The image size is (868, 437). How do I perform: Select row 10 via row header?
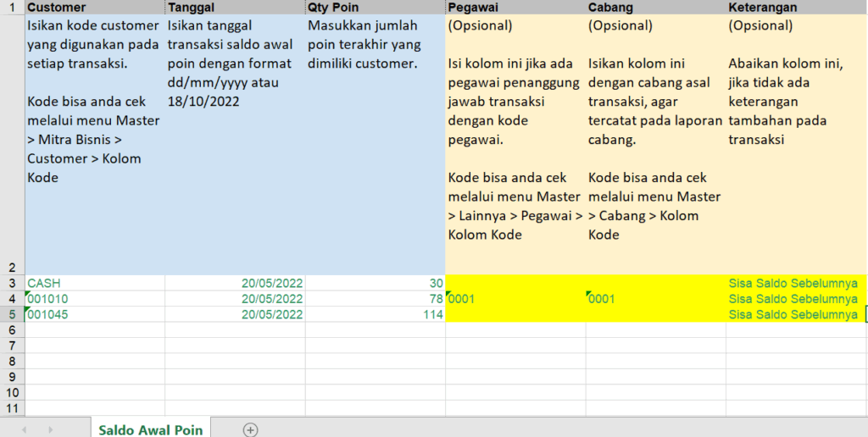click(x=12, y=393)
